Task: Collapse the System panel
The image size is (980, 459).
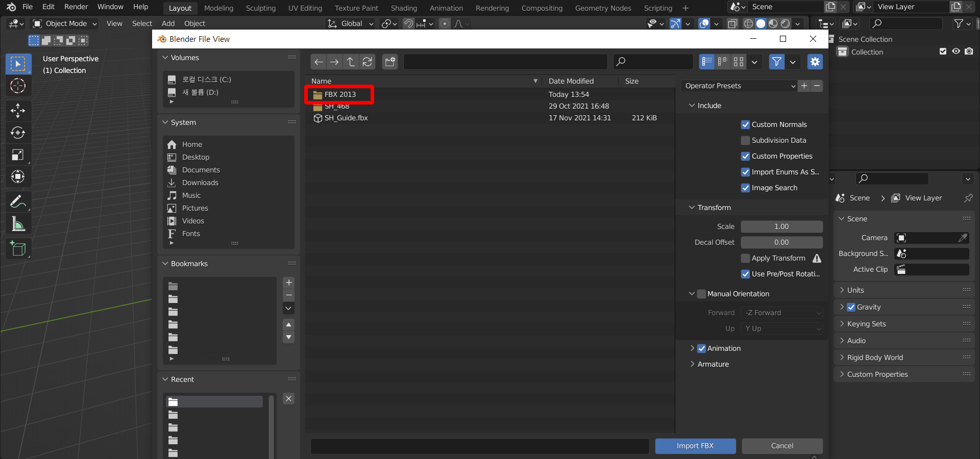Action: pos(165,122)
